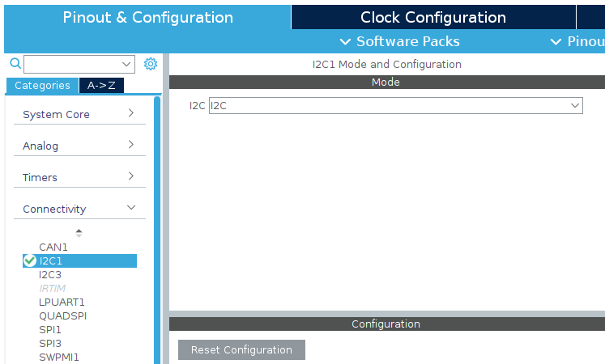Switch to the Clock Configuration tab
The height and width of the screenshot is (364, 605).
pyautogui.click(x=433, y=17)
